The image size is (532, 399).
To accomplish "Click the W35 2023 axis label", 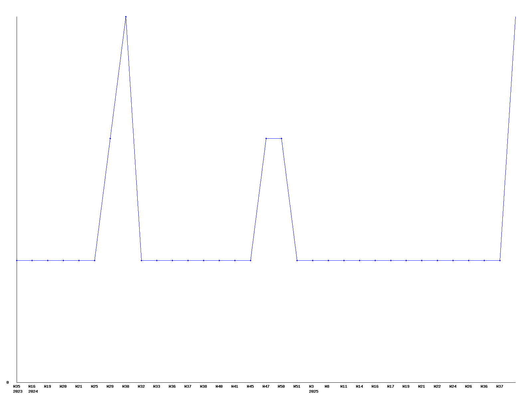I will click(x=17, y=389).
